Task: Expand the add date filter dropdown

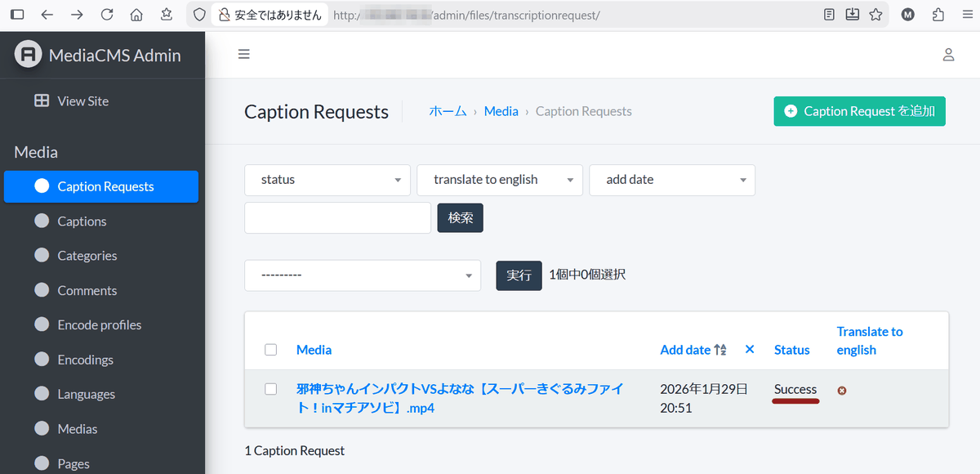Action: point(671,180)
